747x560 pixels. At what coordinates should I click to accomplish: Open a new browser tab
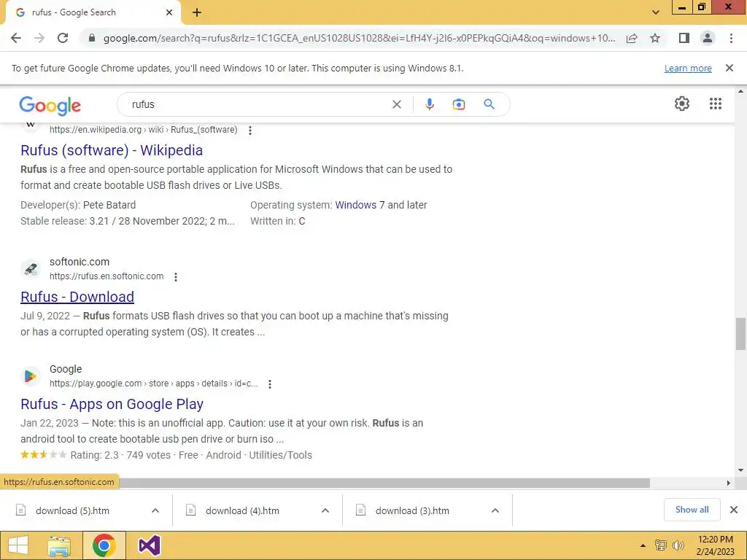[x=197, y=13]
